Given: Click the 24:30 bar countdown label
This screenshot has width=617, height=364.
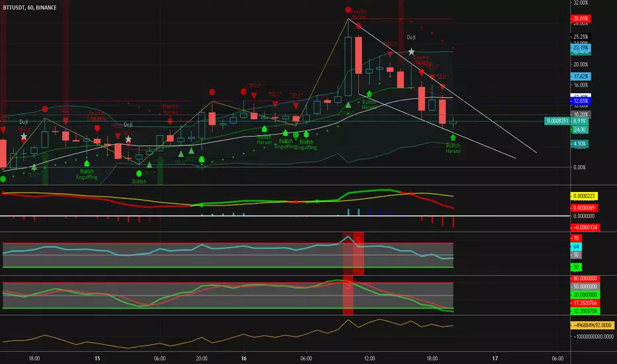Looking at the screenshot, I should coord(579,130).
